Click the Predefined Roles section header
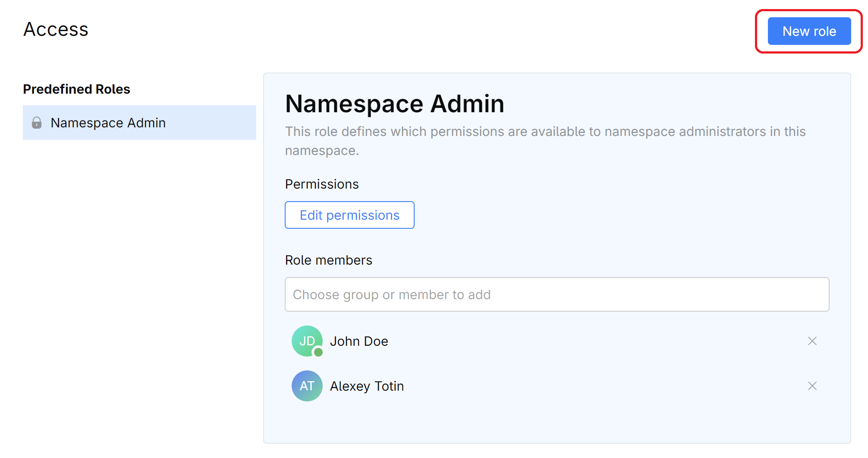This screenshot has width=868, height=458. point(76,89)
